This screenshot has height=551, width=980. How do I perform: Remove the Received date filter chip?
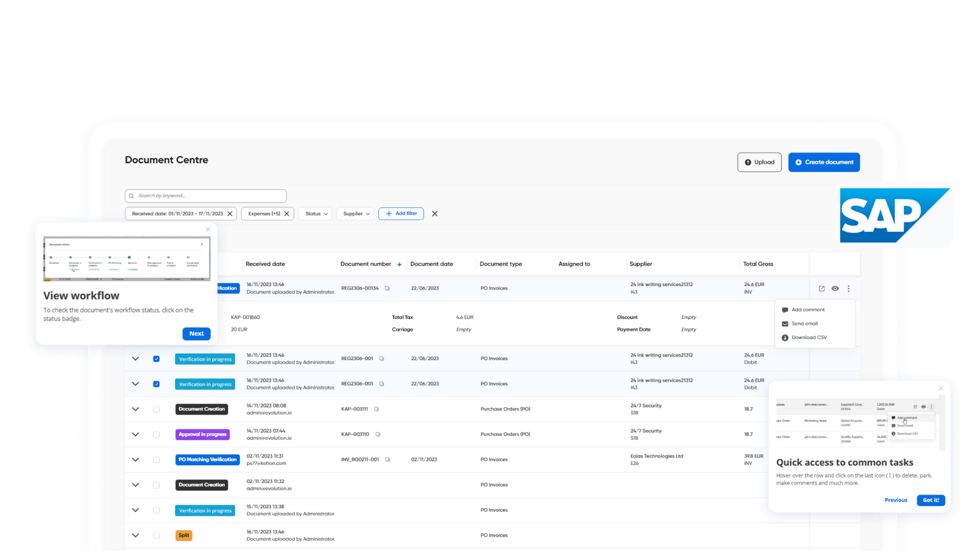coord(230,214)
